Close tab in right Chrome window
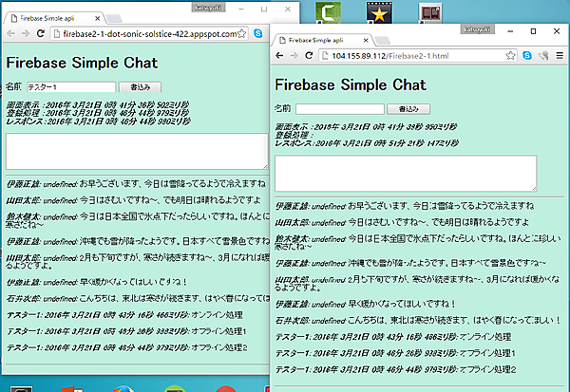 click(366, 40)
